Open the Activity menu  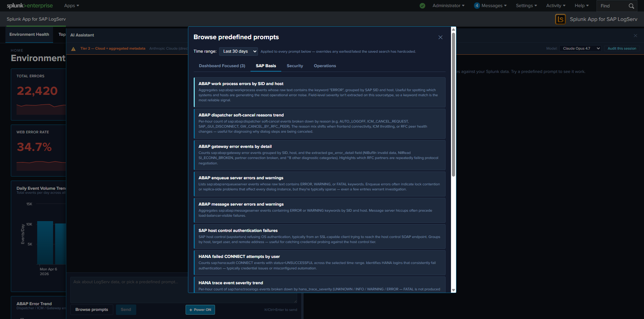[556, 6]
